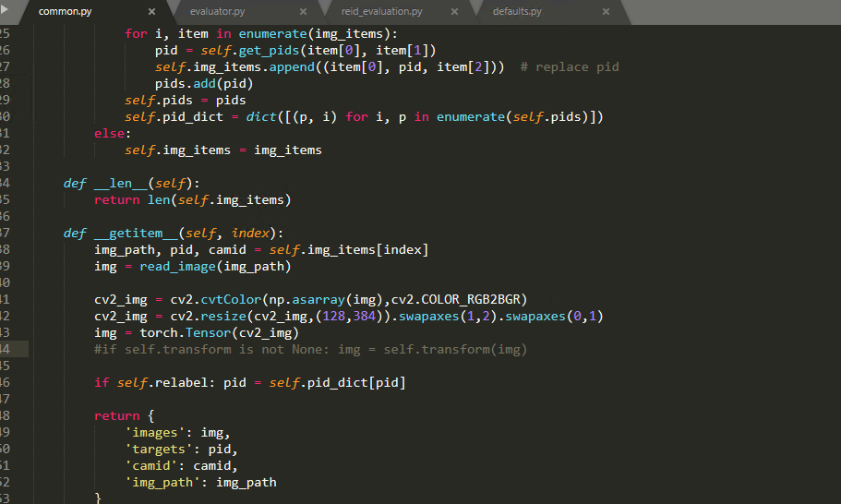Click 'cv2.COLOR_RGB2BGR' constant

click(456, 300)
